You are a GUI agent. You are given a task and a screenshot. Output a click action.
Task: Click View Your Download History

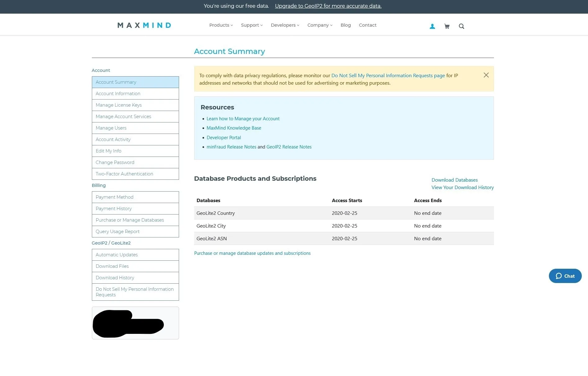[462, 187]
